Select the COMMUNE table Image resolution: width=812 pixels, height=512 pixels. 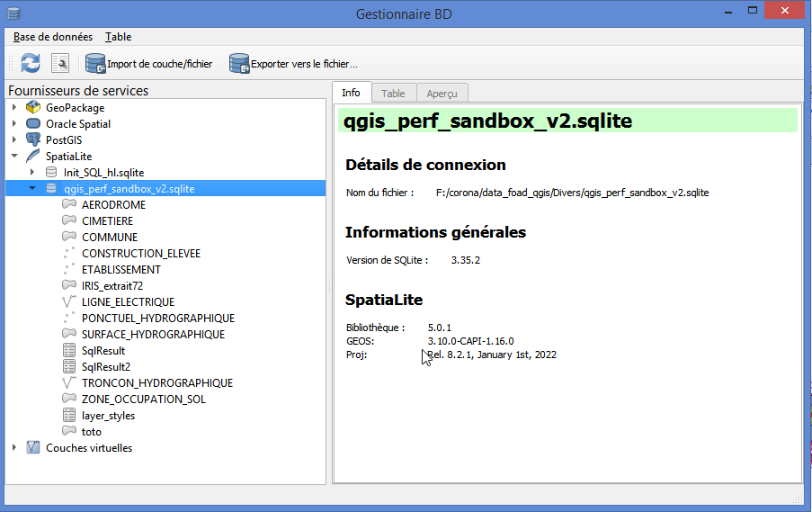pos(110,237)
